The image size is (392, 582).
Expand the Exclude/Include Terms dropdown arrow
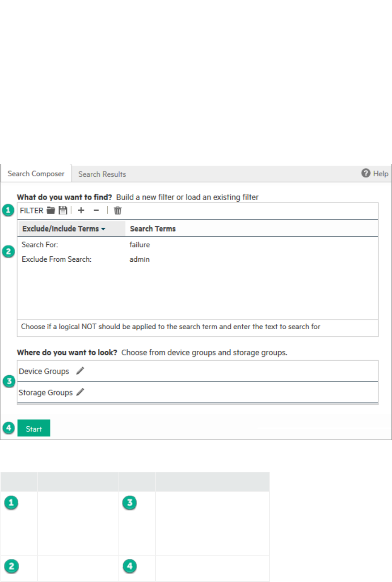click(103, 229)
